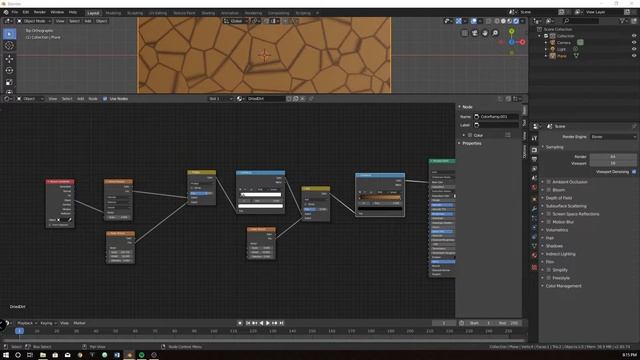Jump to the timeline start frame button

[248, 323]
